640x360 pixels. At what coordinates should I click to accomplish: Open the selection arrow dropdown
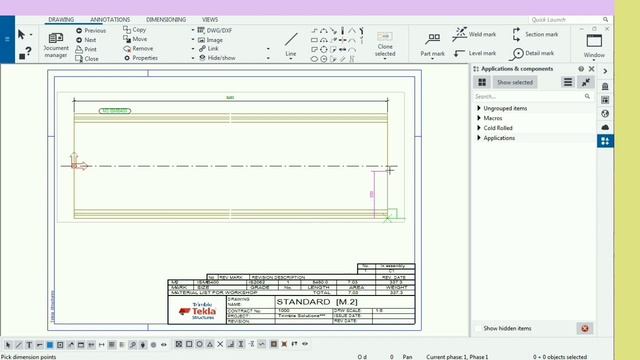pyautogui.click(x=31, y=35)
